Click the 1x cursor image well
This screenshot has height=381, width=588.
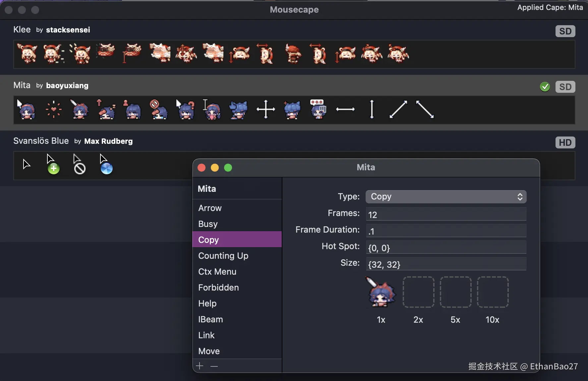click(x=381, y=292)
